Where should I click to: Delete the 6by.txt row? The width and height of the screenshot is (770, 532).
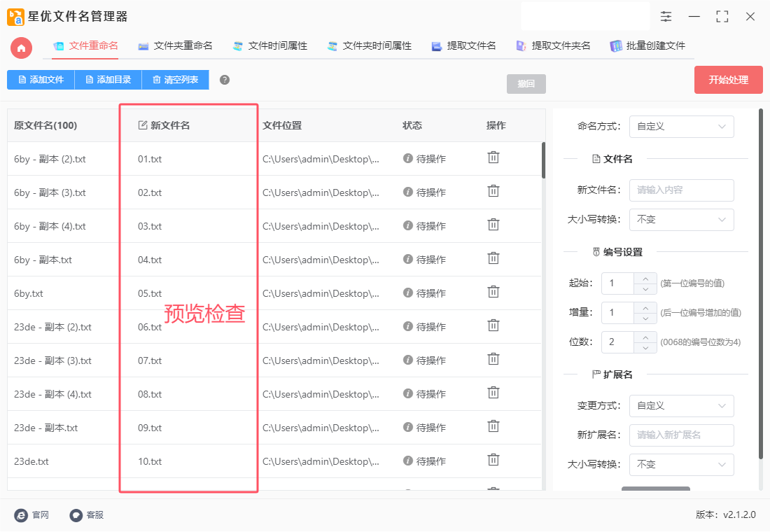[x=493, y=293]
